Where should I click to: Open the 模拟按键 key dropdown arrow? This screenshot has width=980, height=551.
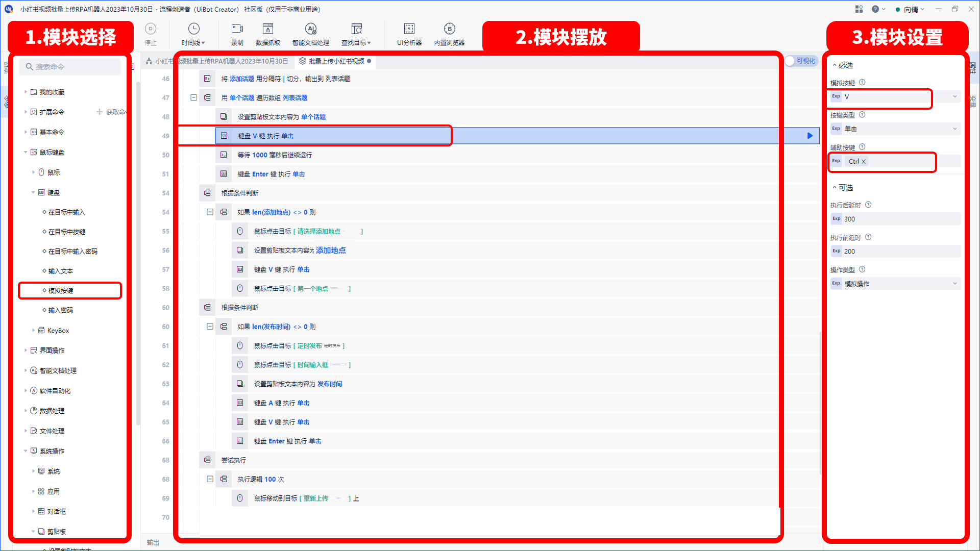[x=955, y=96]
